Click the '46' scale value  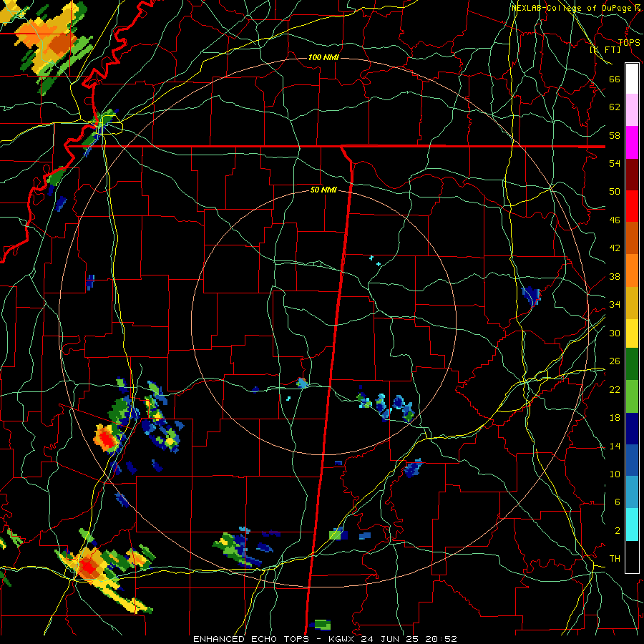coord(615,220)
